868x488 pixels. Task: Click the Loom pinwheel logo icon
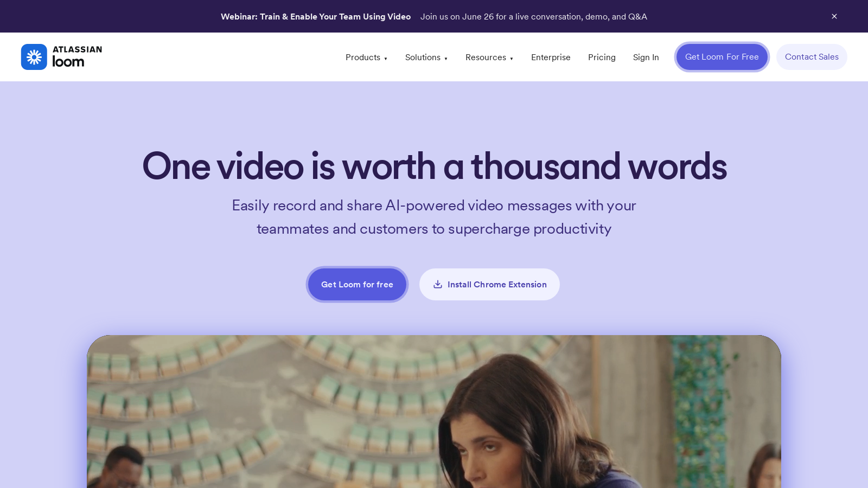tap(34, 57)
